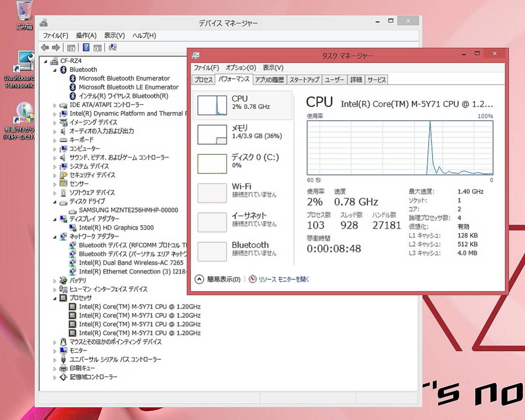Select the Wi-Fi performance entry

click(x=242, y=193)
